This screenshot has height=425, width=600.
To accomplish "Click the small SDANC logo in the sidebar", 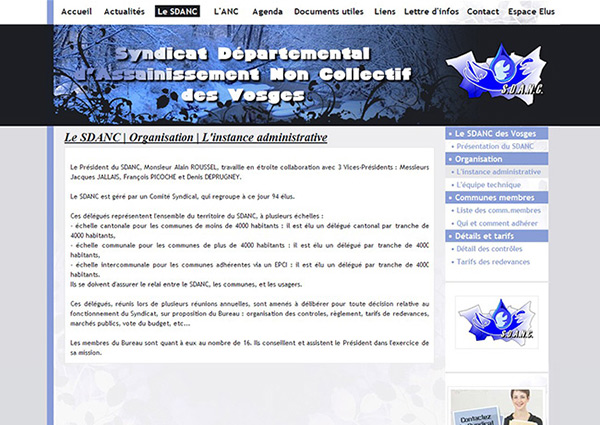I will [x=497, y=322].
